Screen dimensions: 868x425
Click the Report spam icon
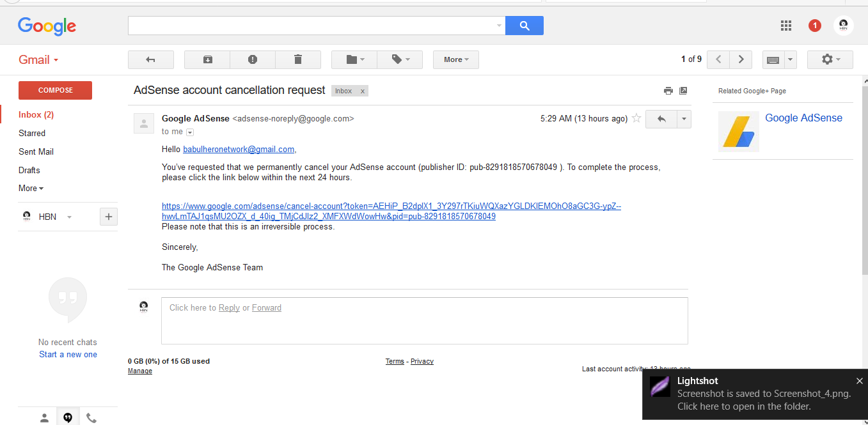pos(253,59)
